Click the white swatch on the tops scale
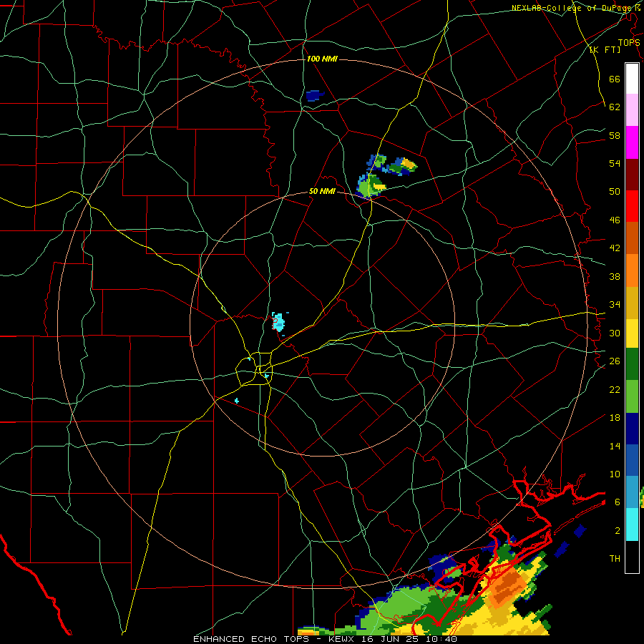 tap(632, 79)
